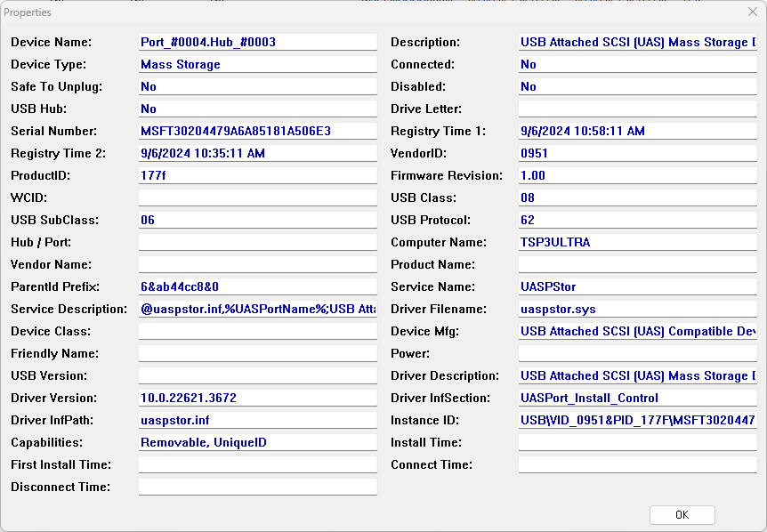
Task: Click the empty Power field
Action: point(638,353)
